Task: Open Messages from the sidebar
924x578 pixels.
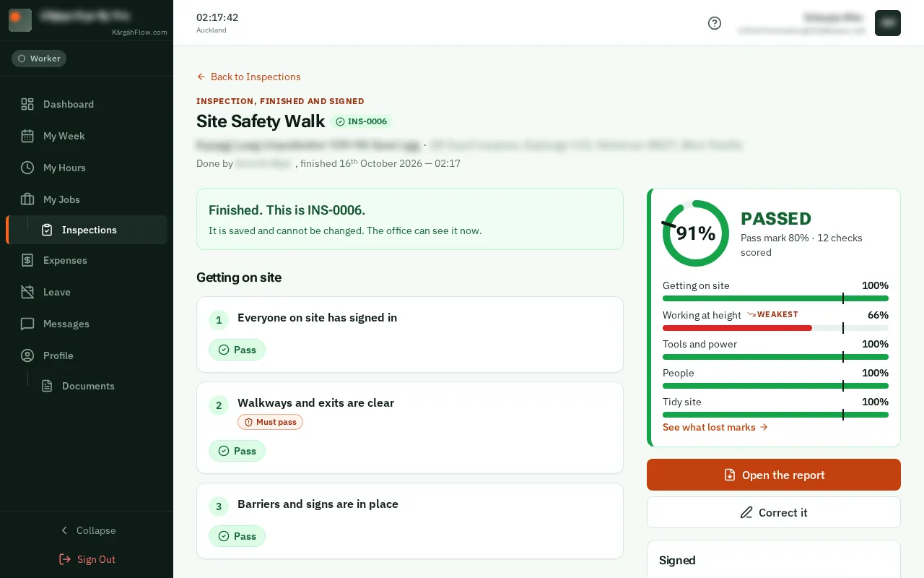Action: coord(87,324)
